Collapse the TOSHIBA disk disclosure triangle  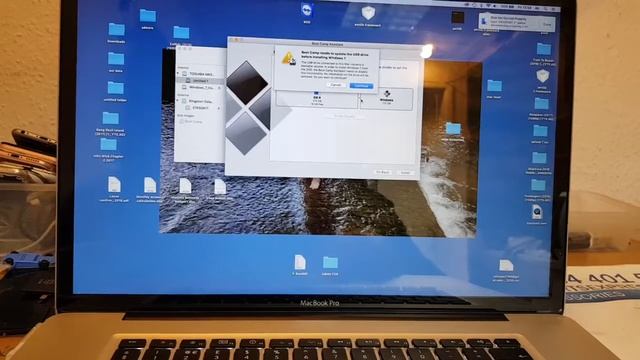click(x=178, y=74)
